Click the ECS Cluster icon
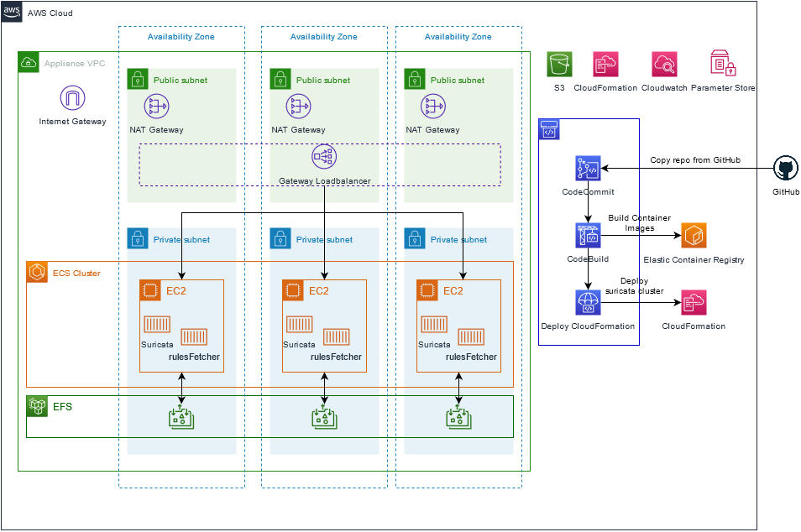This screenshot has height=532, width=801. [x=37, y=273]
